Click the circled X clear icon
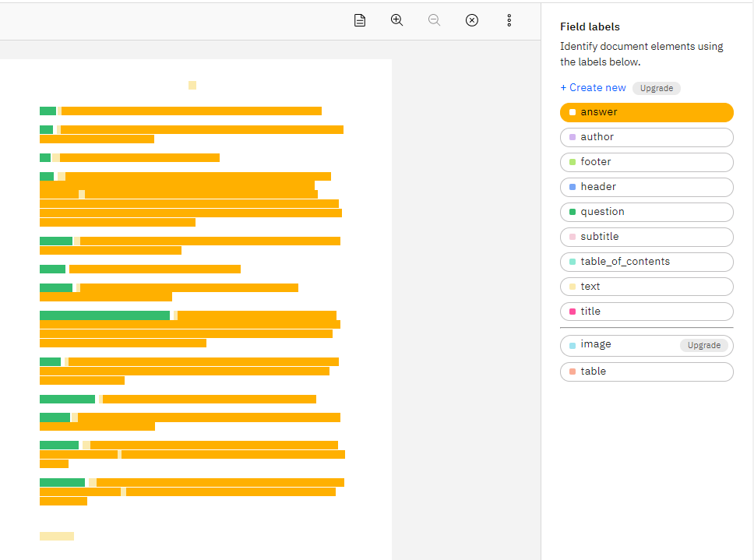This screenshot has height=560, width=754. (472, 20)
